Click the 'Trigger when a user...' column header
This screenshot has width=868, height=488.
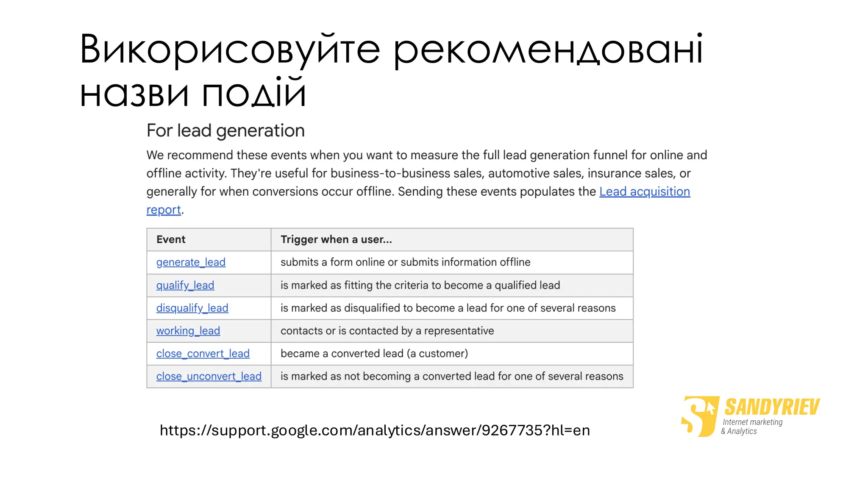[x=452, y=239]
